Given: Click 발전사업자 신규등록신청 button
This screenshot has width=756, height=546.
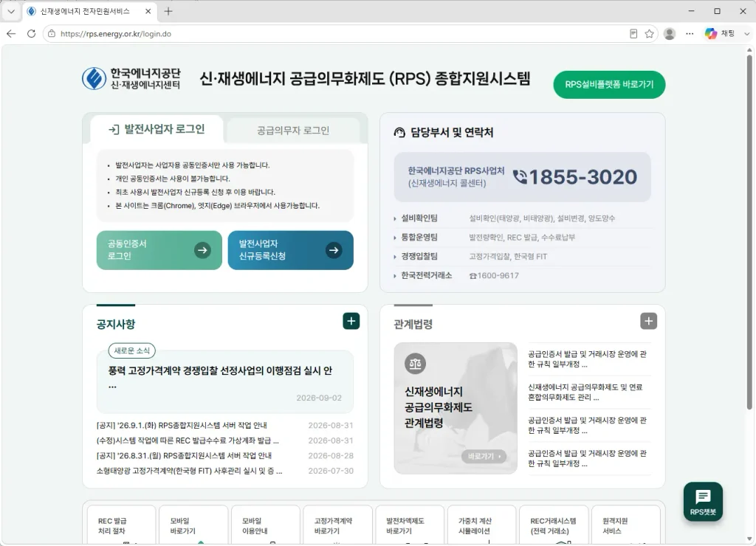Looking at the screenshot, I should (x=290, y=250).
